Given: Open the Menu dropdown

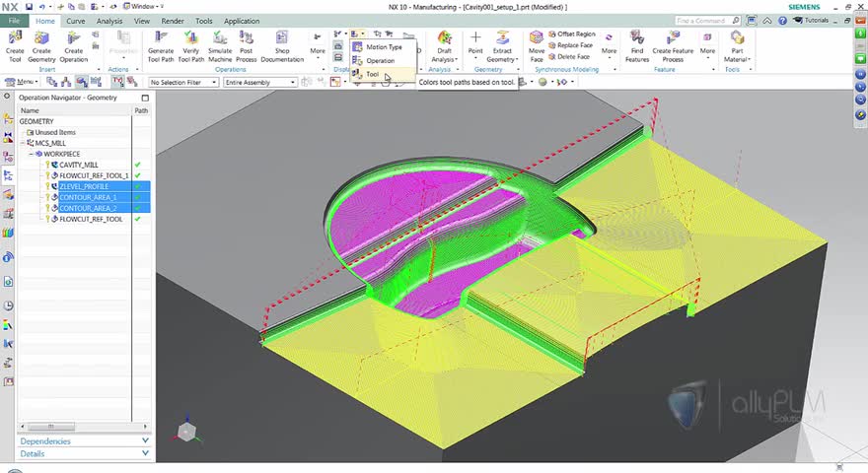Looking at the screenshot, I should [21, 82].
